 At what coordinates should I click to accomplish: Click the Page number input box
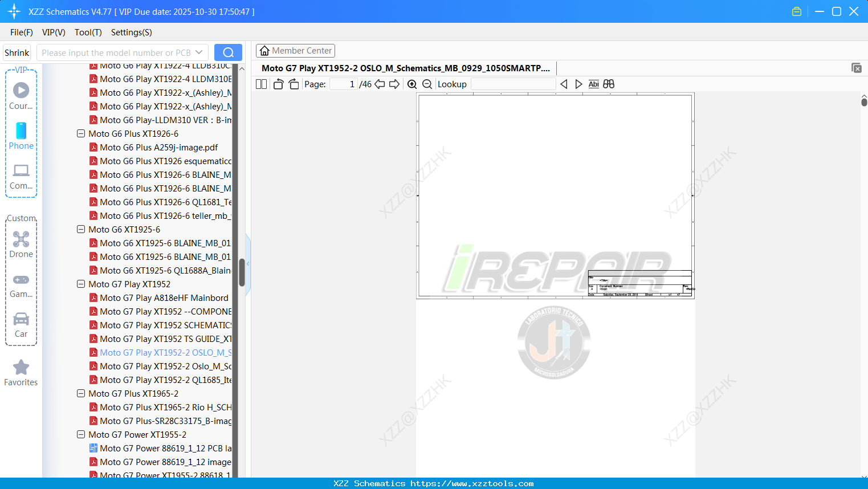tap(343, 84)
